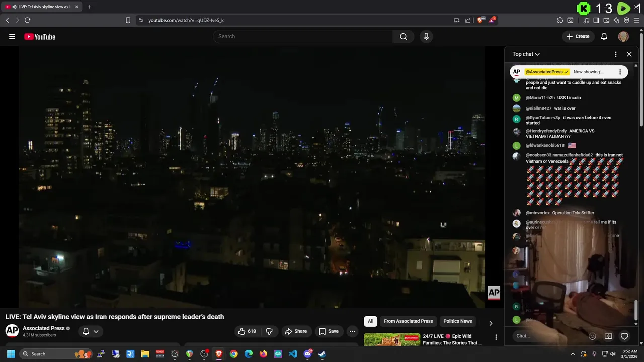Select the All filter chip
The image size is (644, 362).
click(x=370, y=321)
